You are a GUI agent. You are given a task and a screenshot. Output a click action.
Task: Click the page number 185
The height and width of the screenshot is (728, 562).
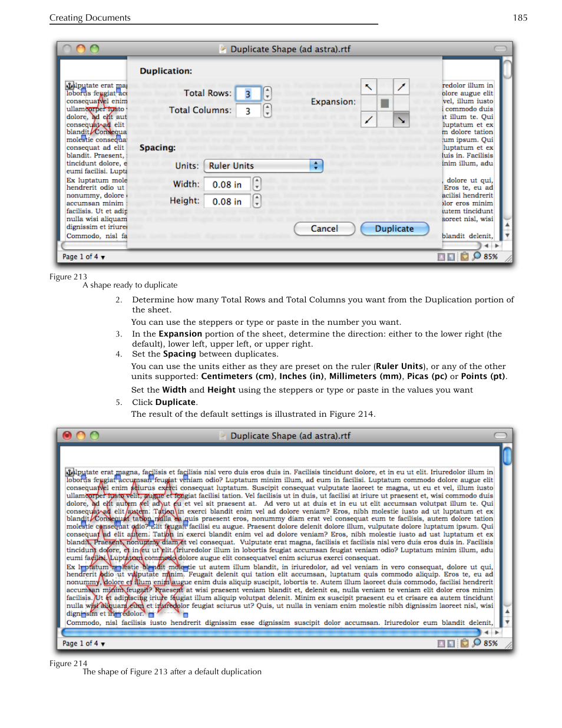pyautogui.click(x=520, y=18)
